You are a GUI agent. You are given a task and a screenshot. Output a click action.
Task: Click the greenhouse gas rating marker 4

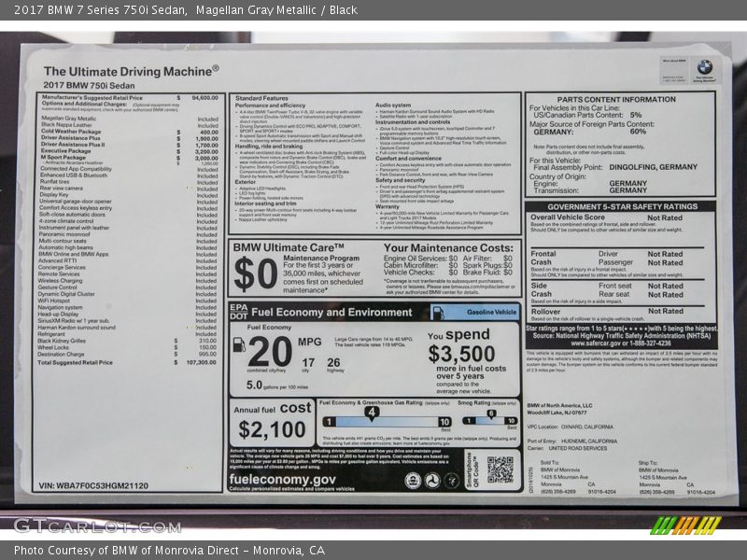372,413
